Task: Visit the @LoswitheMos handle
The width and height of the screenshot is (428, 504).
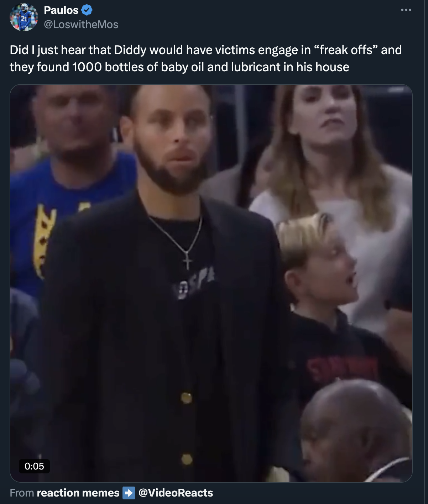Action: [x=81, y=25]
